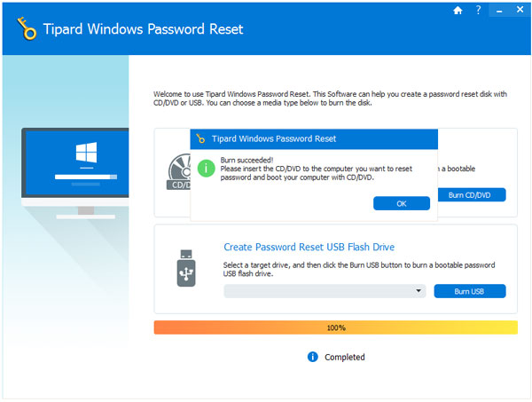Click the Completed status text
Screen dimensions: 532x402
coord(345,357)
